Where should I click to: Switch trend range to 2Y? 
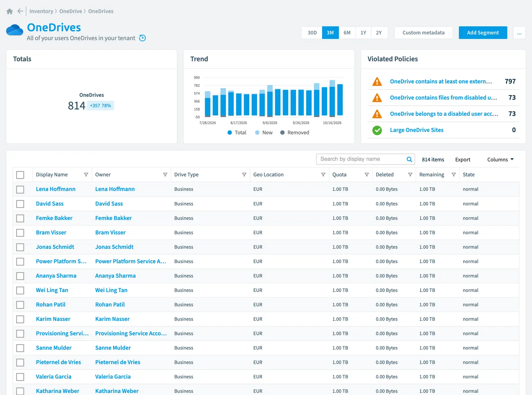point(379,33)
